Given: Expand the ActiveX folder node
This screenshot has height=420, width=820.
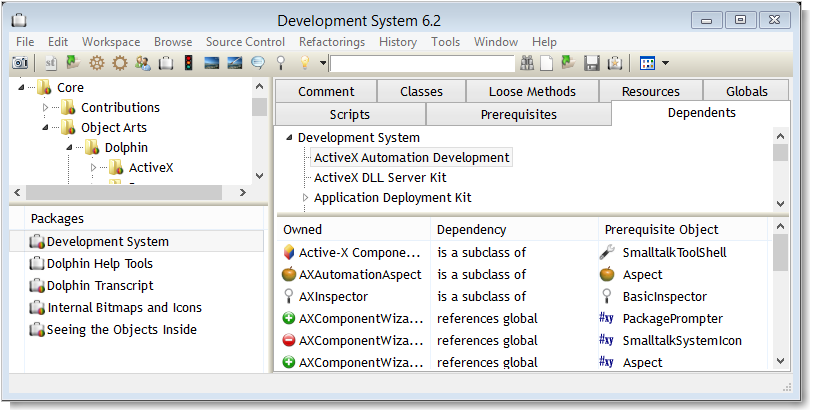Looking at the screenshot, I should [93, 167].
